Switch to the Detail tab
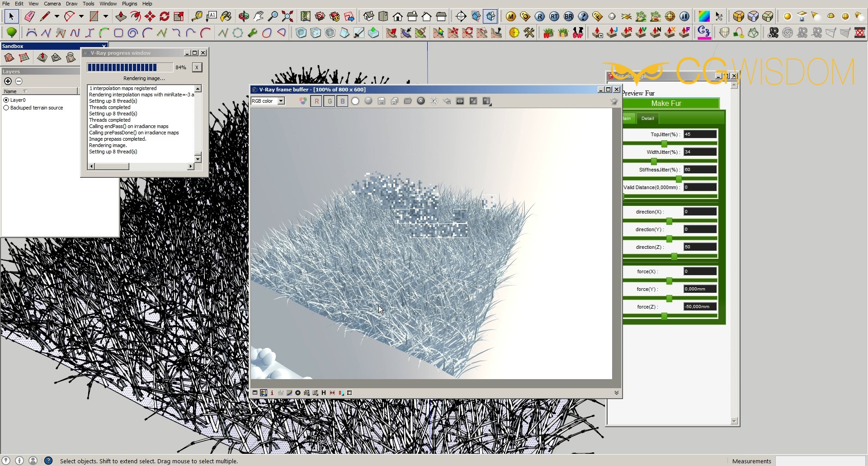 [647, 119]
